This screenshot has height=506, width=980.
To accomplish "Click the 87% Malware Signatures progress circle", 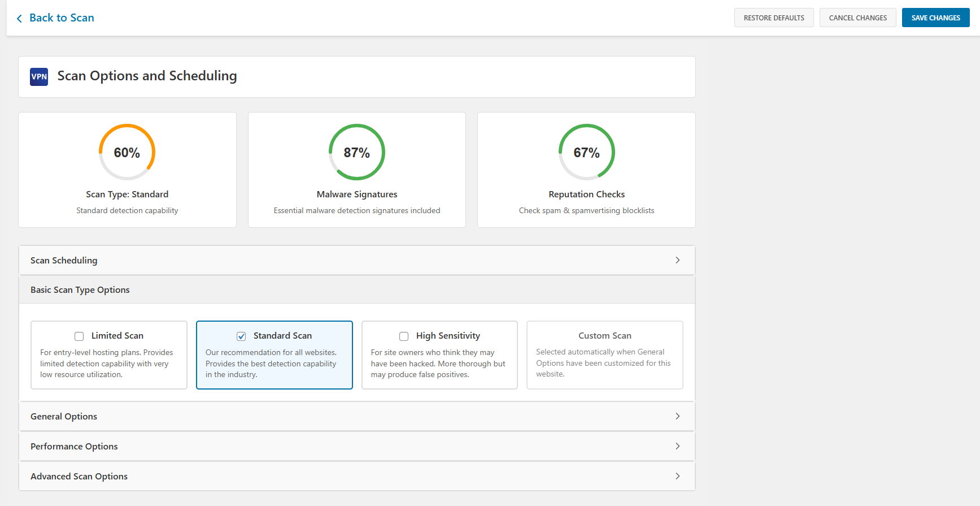I will click(357, 152).
